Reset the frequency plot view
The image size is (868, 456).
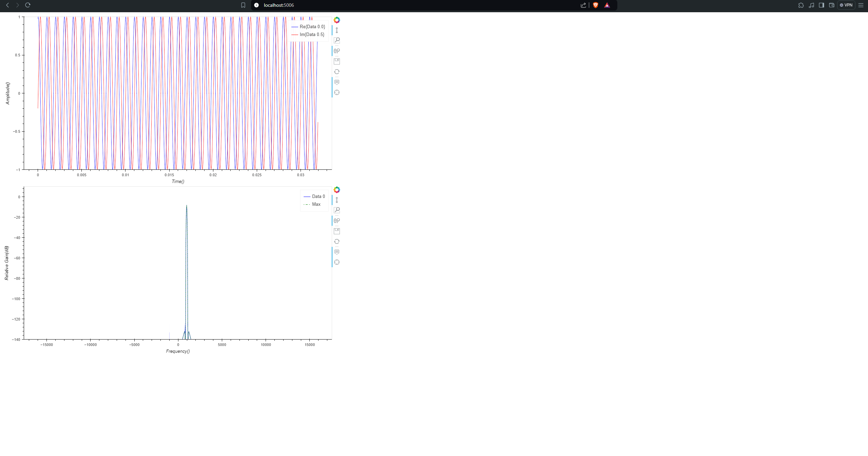tap(336, 241)
